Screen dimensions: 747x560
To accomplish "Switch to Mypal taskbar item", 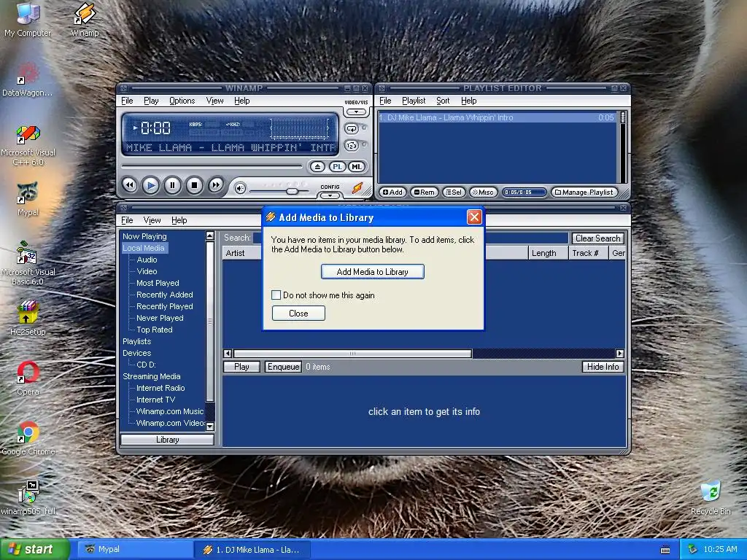I will 135,549.
